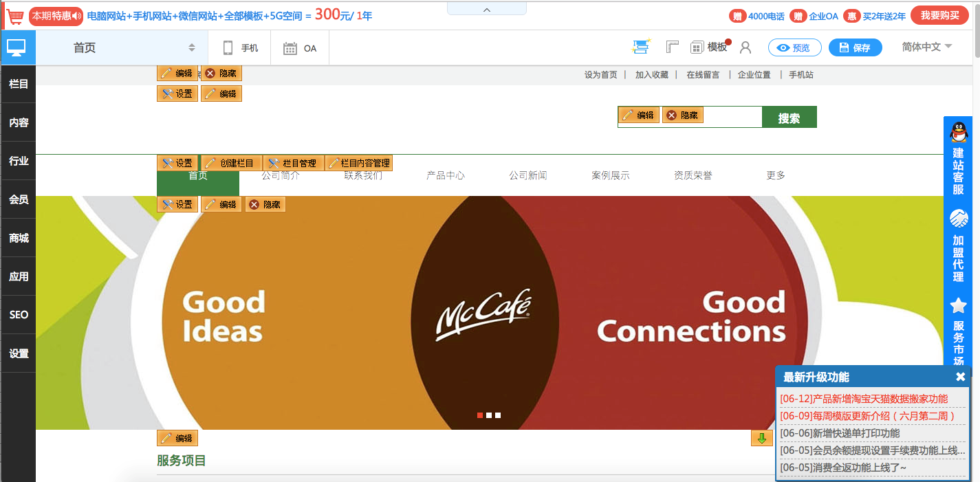980x482 pixels.
Task: Open link [06-12] 淘宝天猫数据搬家功能
Action: pyautogui.click(x=863, y=399)
